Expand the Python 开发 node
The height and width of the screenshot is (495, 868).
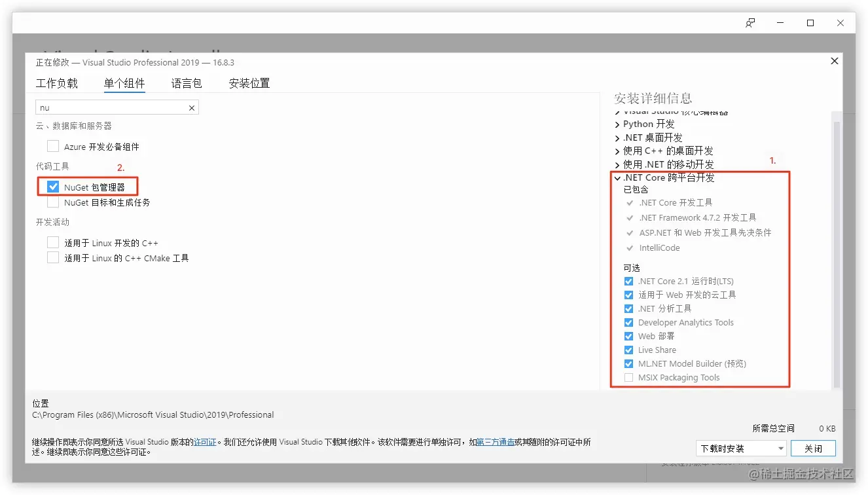(617, 124)
